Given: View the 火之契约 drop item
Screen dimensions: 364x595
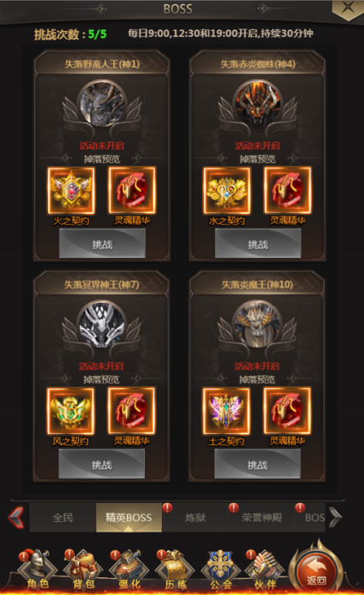Looking at the screenshot, I should (71, 190).
